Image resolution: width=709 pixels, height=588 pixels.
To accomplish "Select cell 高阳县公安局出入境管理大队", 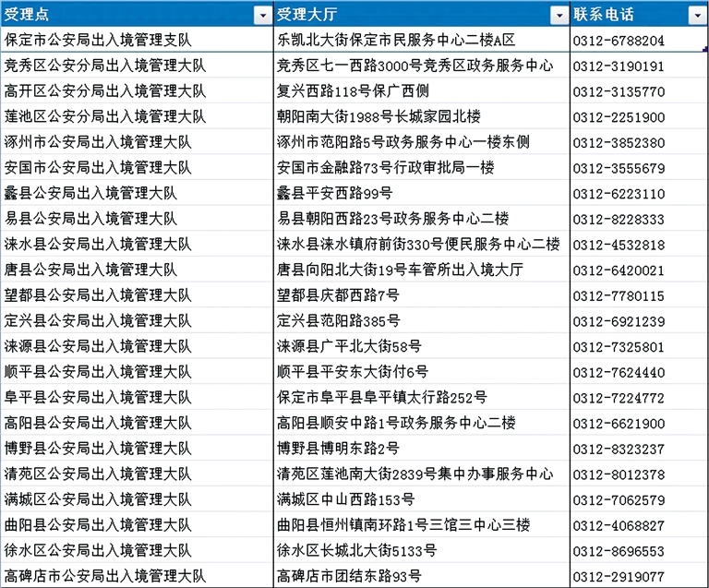I will point(137,423).
